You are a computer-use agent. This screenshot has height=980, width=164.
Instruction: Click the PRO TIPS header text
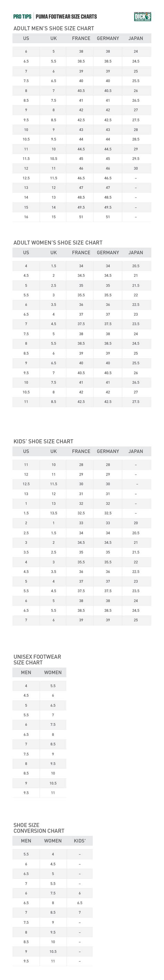point(22,17)
